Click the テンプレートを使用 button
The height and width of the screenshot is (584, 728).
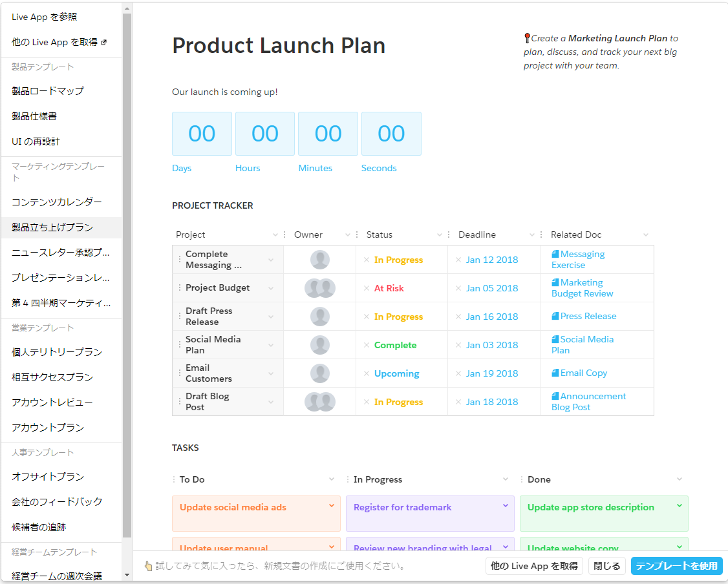676,566
